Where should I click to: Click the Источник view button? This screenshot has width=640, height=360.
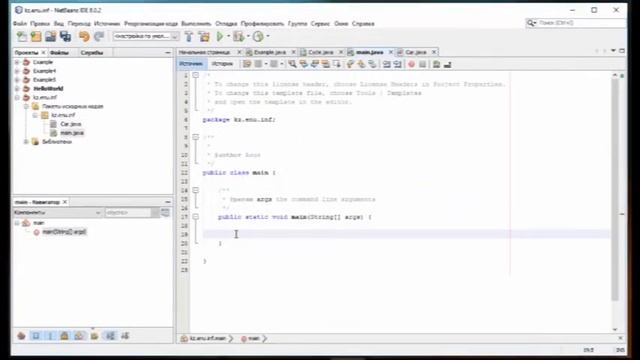point(191,64)
